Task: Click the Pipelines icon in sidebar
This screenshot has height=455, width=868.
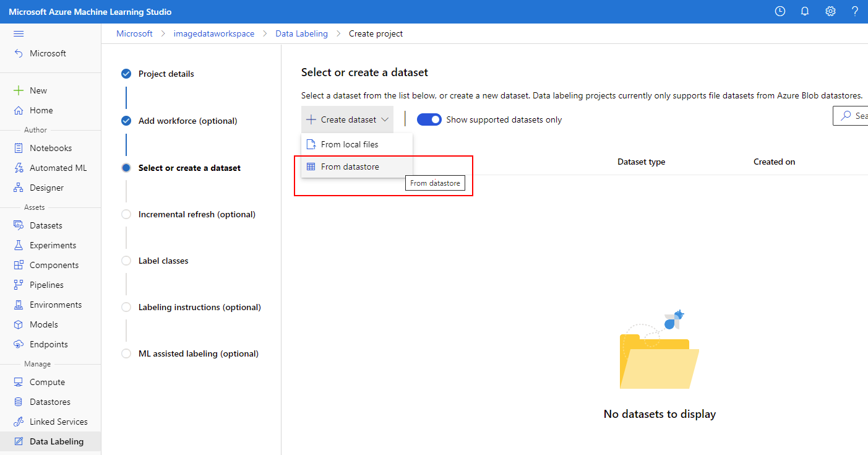Action: pyautogui.click(x=19, y=285)
